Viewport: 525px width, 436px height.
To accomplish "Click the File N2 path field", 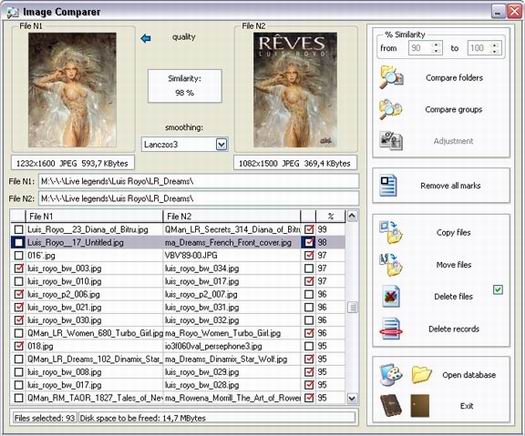I will pos(199,199).
